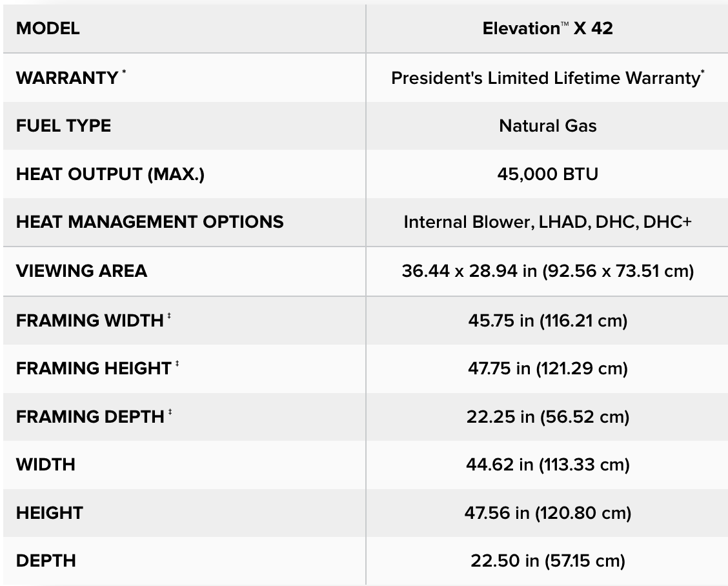
Task: Click the Internal Blower, LHAD, DHC, DHC+ value
Action: (547, 222)
